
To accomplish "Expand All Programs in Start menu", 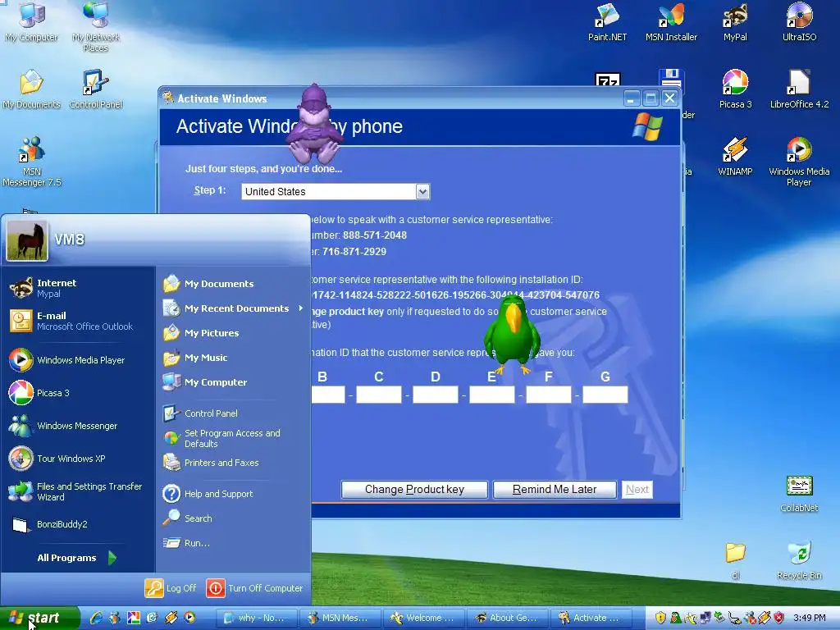I will coord(76,558).
